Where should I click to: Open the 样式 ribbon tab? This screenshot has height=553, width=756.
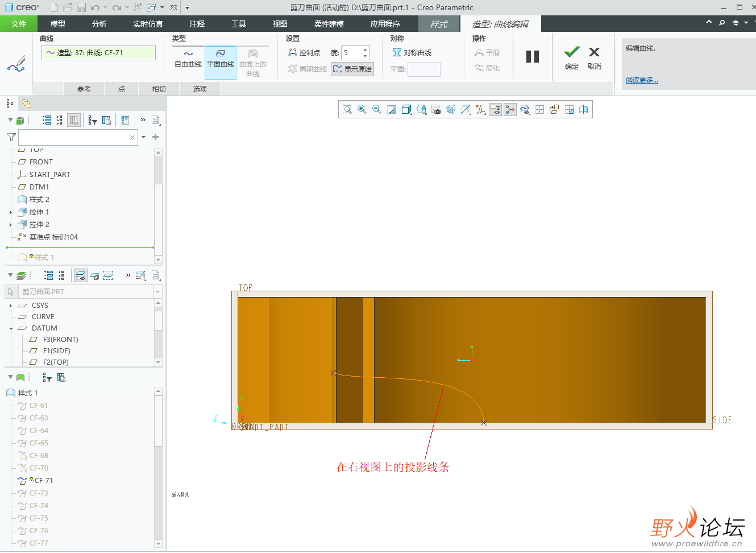point(439,24)
